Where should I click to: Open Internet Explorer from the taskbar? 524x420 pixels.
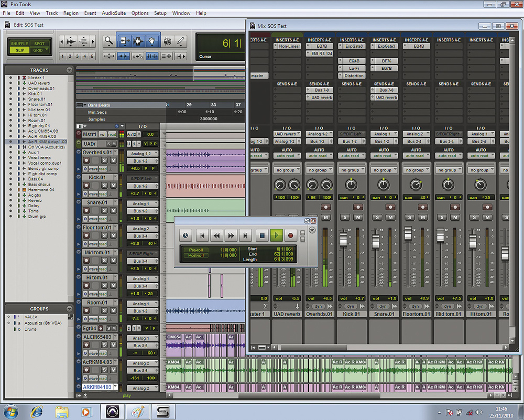pos(37,411)
